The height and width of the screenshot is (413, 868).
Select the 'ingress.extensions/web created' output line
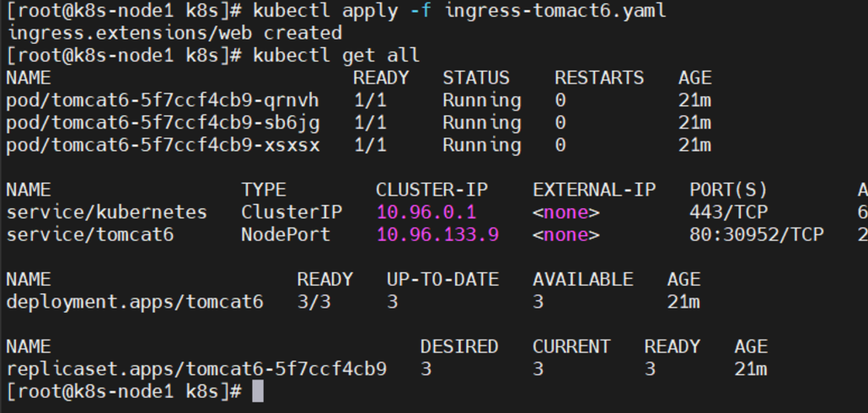174,33
